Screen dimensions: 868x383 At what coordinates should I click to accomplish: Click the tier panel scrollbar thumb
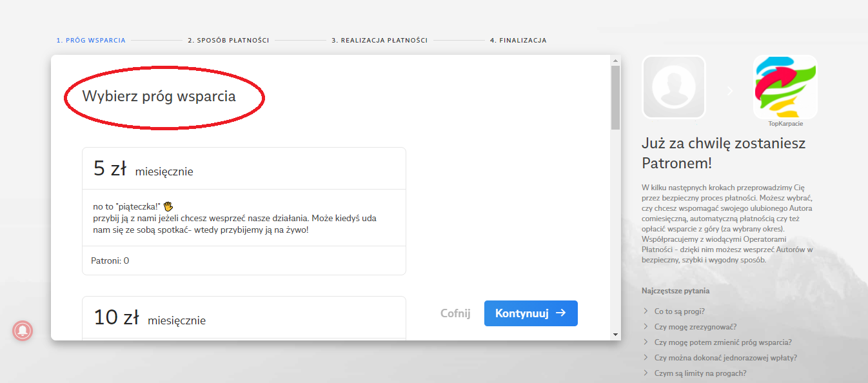(615, 97)
